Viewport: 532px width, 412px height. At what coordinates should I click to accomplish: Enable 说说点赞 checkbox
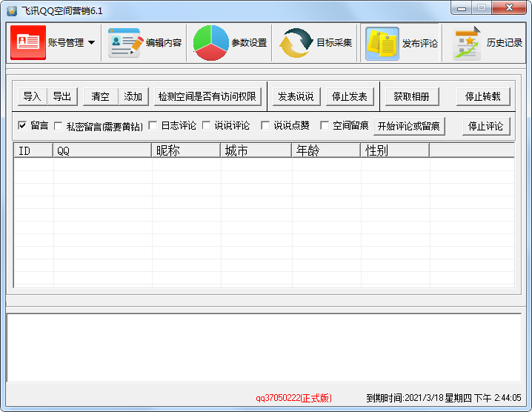click(265, 125)
